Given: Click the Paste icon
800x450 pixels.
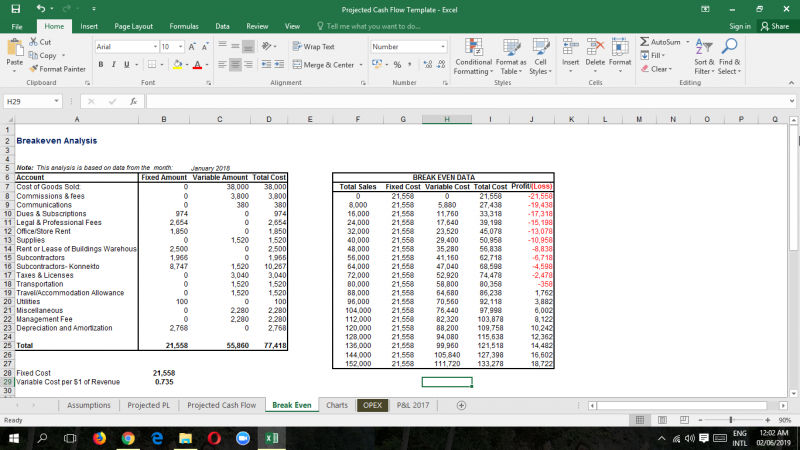Looking at the screenshot, I should click(x=14, y=55).
